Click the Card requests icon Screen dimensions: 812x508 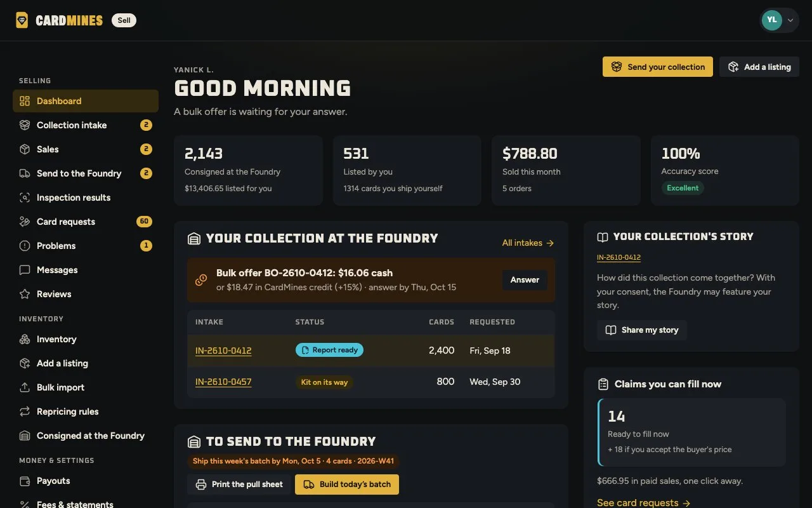tap(25, 222)
